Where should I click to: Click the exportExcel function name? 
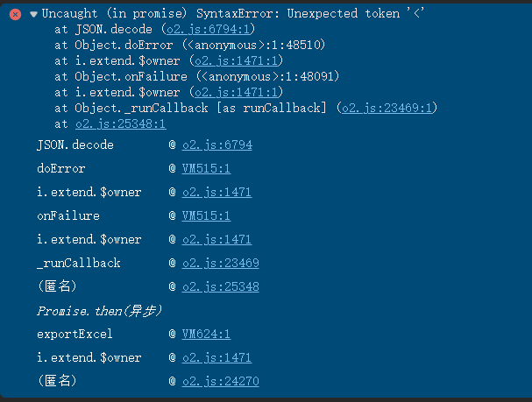(74, 334)
